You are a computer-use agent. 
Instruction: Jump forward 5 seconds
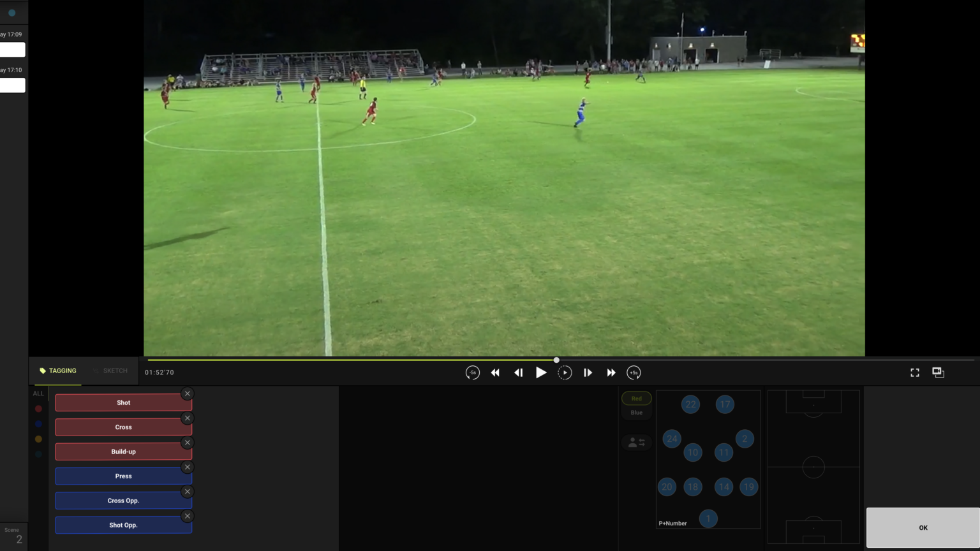tap(634, 373)
